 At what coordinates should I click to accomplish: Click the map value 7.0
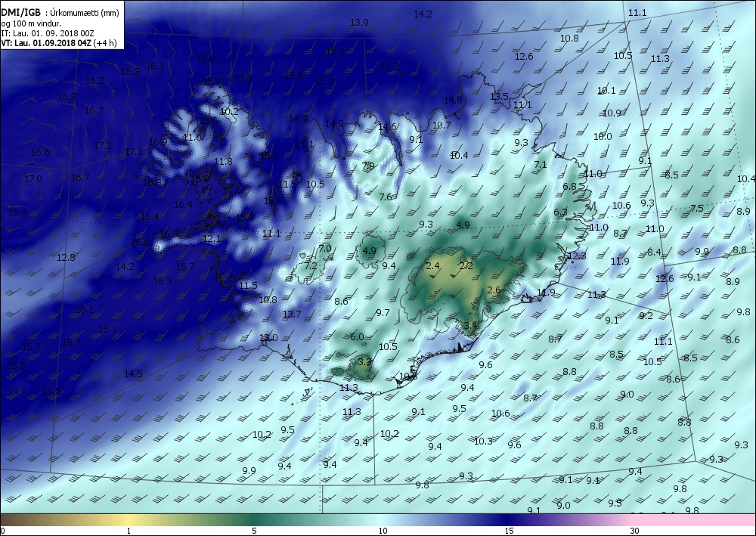(x=325, y=248)
